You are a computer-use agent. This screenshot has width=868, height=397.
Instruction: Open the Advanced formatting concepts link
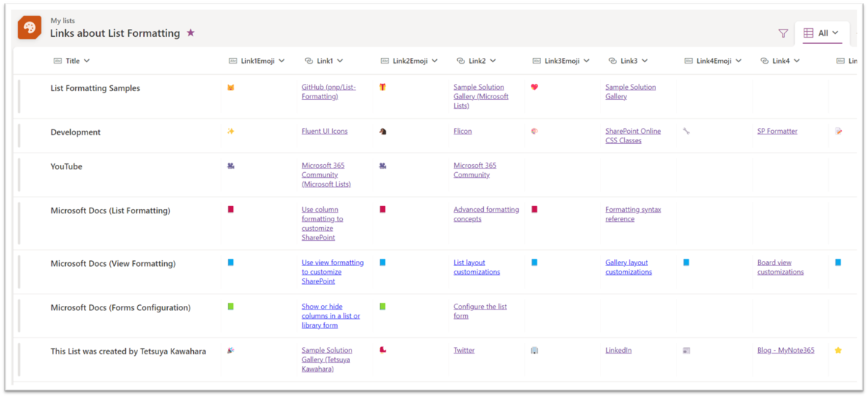click(x=486, y=214)
